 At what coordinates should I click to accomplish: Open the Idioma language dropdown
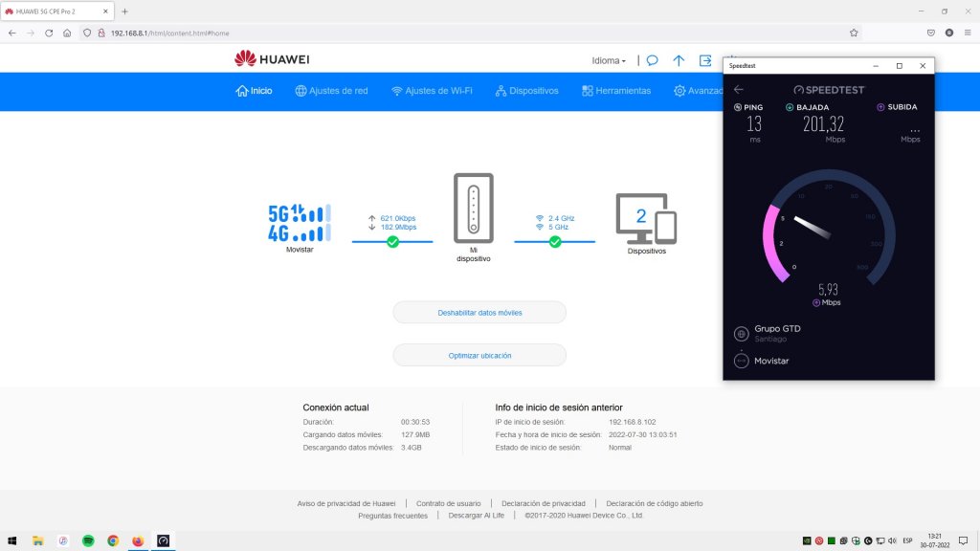pyautogui.click(x=609, y=60)
